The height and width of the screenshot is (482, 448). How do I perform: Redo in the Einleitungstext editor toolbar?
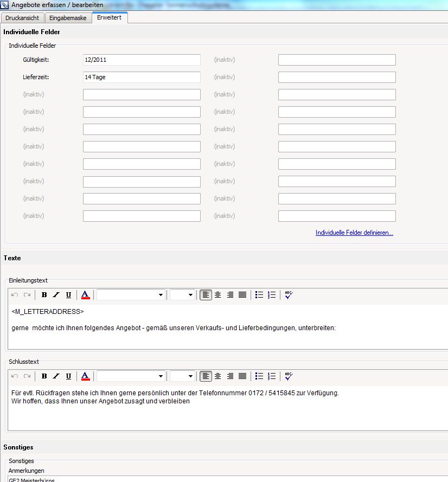[27, 295]
